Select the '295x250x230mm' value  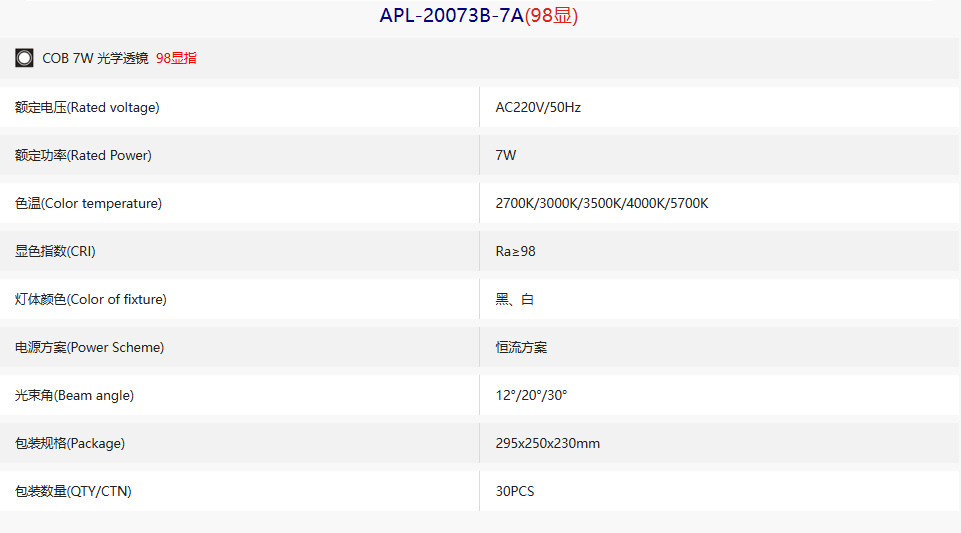click(548, 444)
